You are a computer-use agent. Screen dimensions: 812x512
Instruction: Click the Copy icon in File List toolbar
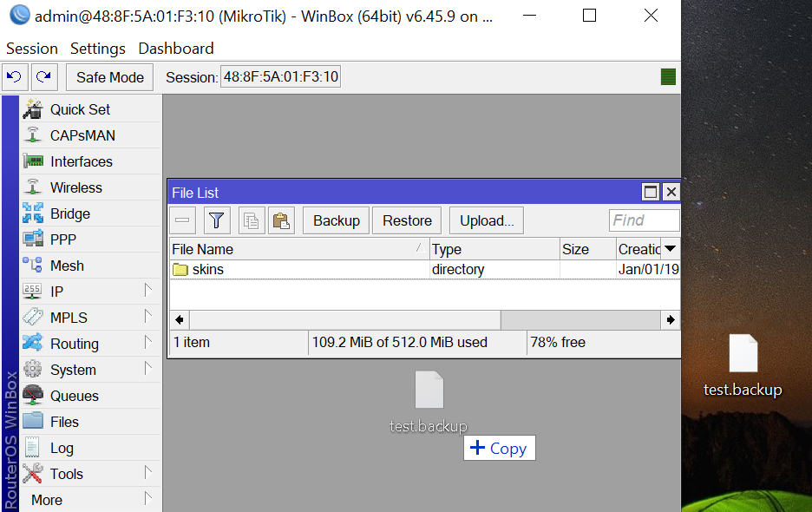(x=252, y=220)
